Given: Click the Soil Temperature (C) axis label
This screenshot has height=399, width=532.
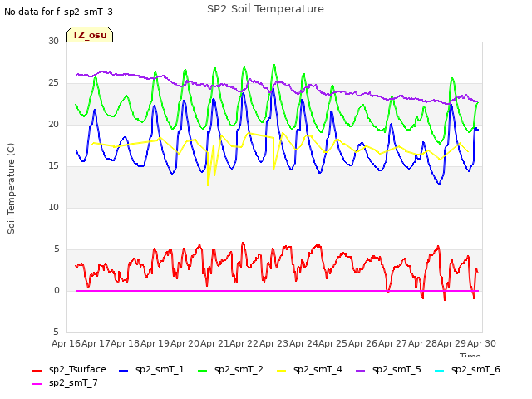Looking at the screenshot, I should 11,189.
